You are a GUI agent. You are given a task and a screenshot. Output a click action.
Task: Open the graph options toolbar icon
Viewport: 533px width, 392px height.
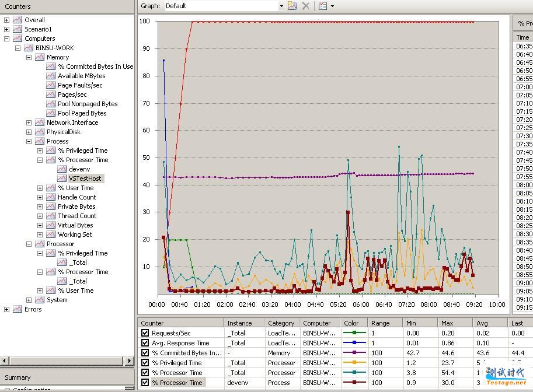[323, 6]
